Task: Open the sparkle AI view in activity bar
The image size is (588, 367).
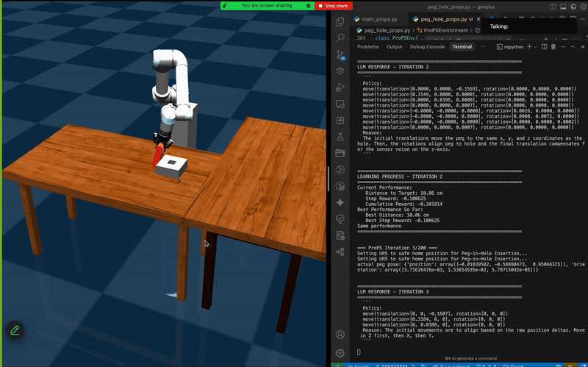Action: point(340,203)
